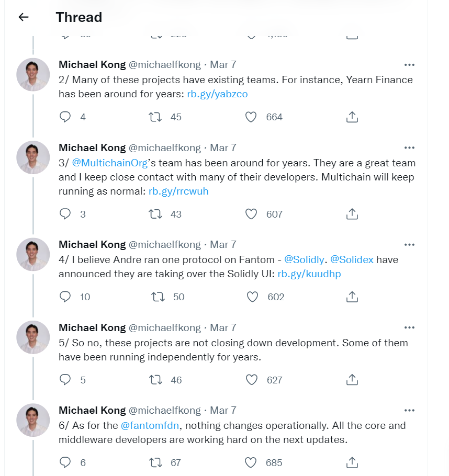Screen dimensions: 449x476
Task: Open more options on the 2/ tweet
Action: click(409, 65)
